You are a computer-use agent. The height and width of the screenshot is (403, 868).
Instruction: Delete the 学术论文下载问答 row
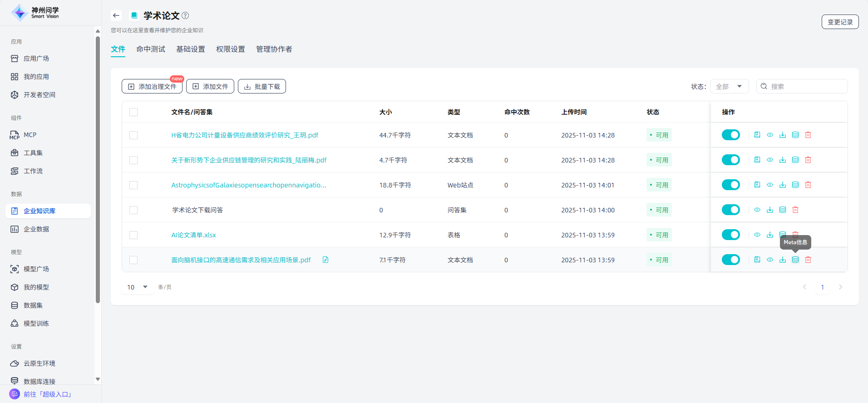point(795,210)
